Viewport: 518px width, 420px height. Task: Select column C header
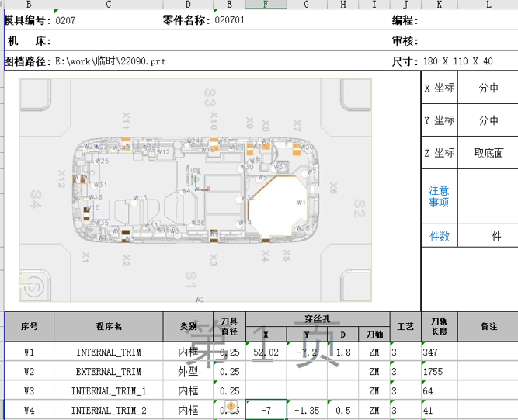pyautogui.click(x=109, y=5)
